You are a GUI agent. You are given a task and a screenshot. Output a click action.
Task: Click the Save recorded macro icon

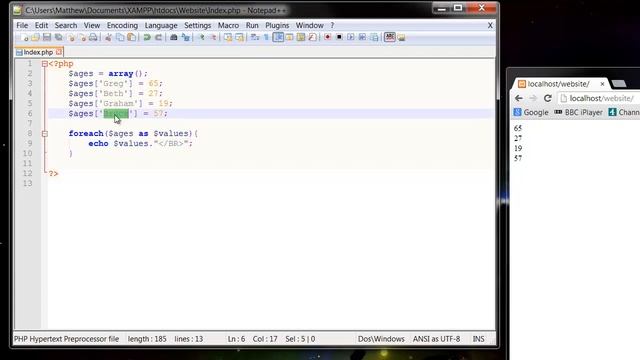(x=374, y=38)
